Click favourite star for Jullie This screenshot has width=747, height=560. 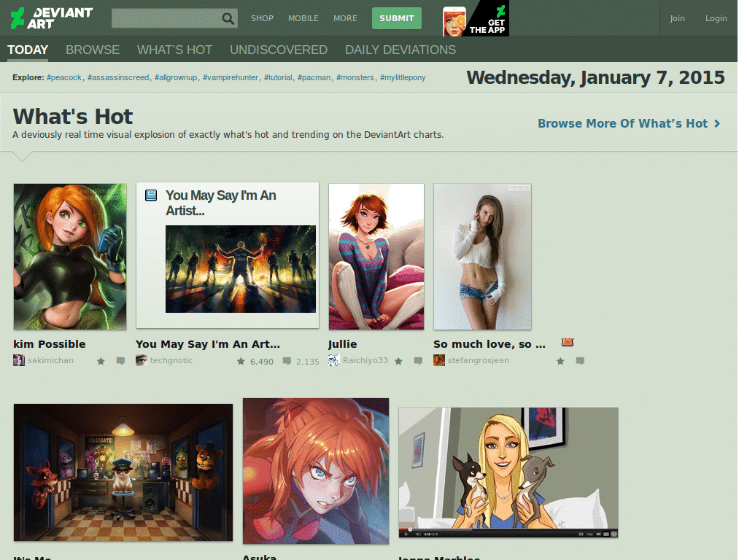click(x=399, y=361)
